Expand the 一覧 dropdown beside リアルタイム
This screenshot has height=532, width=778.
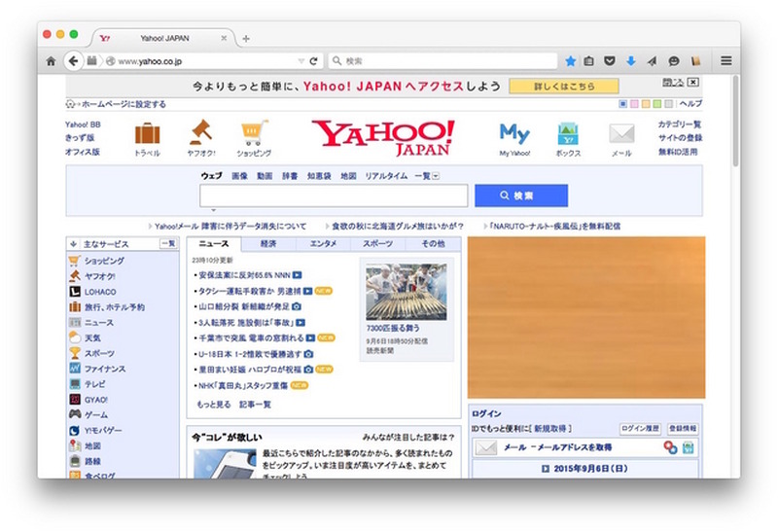435,176
